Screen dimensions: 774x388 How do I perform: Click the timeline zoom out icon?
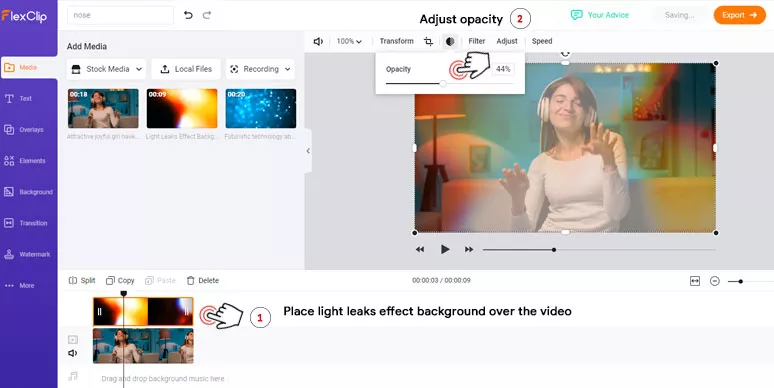(x=715, y=281)
